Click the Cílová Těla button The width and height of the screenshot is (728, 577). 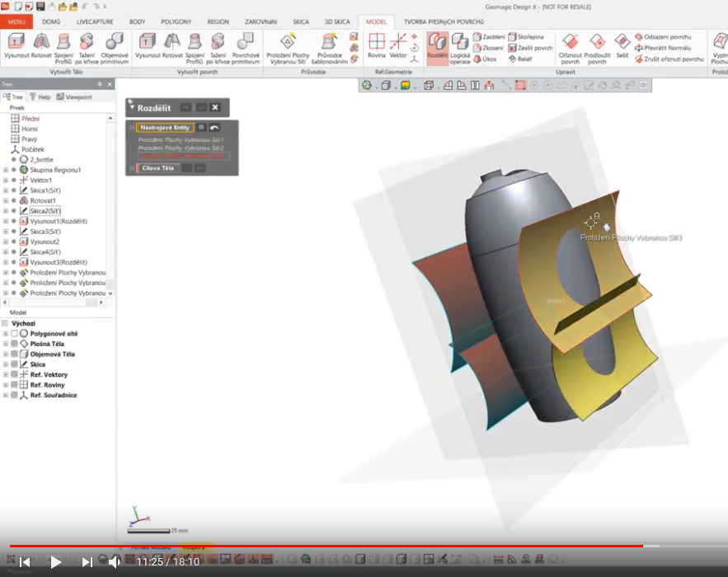point(157,168)
